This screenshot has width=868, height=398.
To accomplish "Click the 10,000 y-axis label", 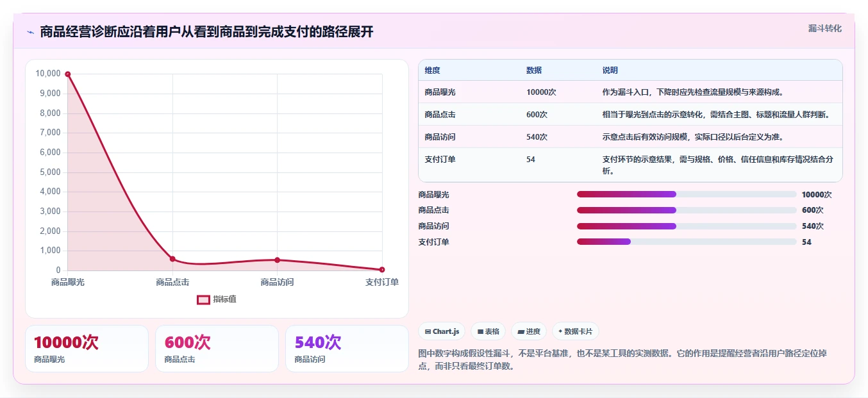I will [x=48, y=74].
